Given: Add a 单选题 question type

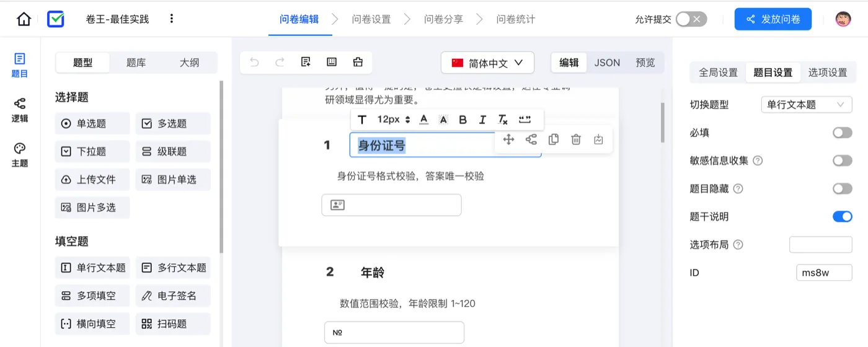Looking at the screenshot, I should (92, 123).
